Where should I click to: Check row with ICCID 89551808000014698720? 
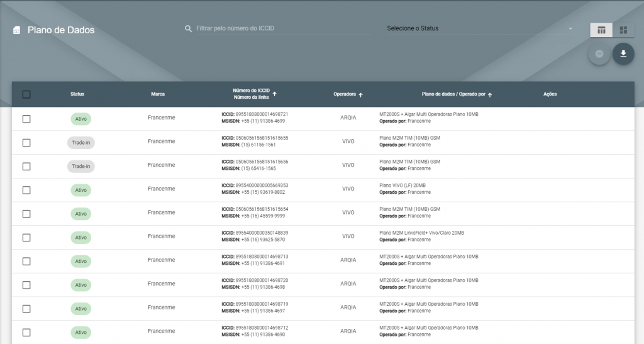[x=26, y=285]
